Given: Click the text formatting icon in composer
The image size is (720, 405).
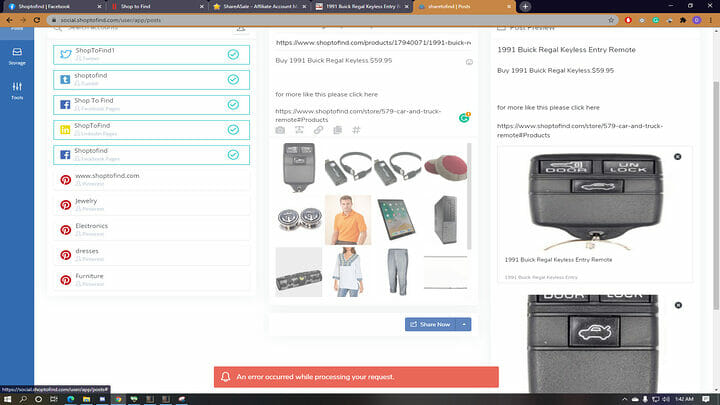Looking at the screenshot, I should pyautogui.click(x=299, y=130).
